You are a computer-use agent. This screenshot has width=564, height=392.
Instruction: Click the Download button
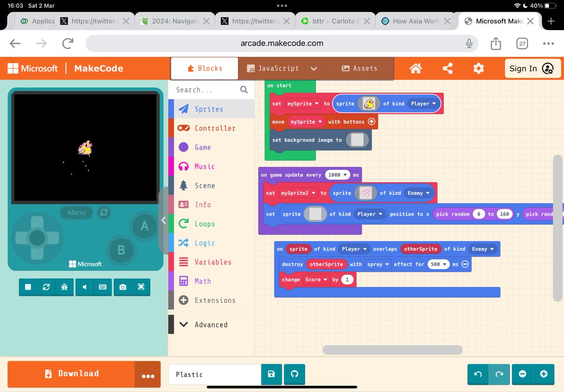[71, 374]
